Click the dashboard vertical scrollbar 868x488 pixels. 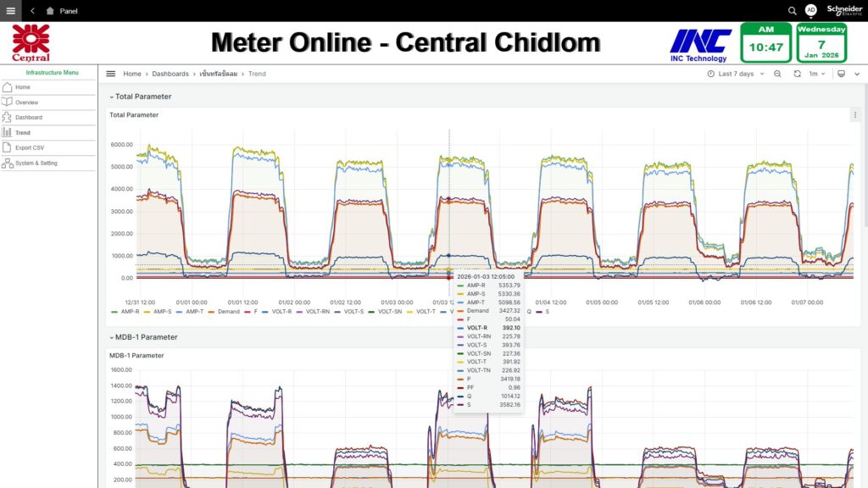tap(865, 155)
